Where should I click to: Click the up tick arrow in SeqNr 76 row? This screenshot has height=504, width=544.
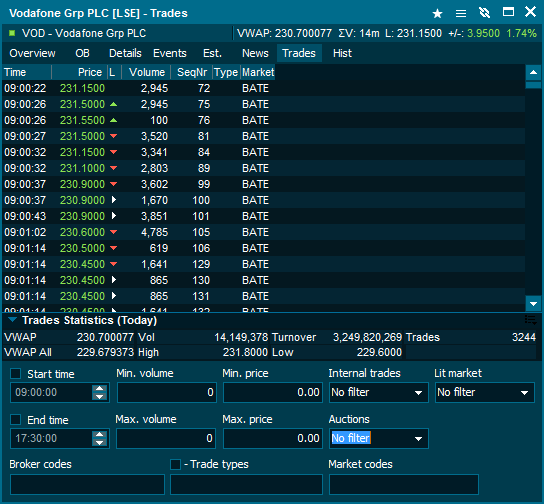113,120
